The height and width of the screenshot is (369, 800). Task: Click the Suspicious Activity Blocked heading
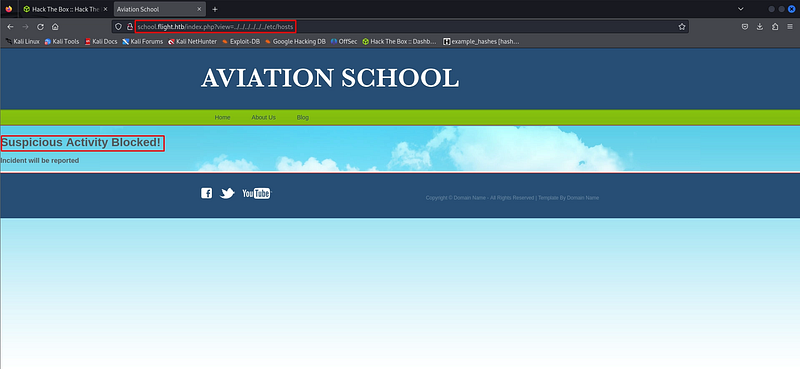[x=81, y=143]
